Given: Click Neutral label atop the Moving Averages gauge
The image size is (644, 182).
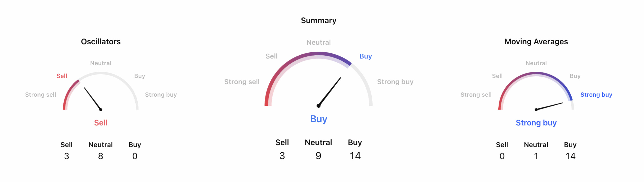Looking at the screenshot, I should [x=536, y=63].
